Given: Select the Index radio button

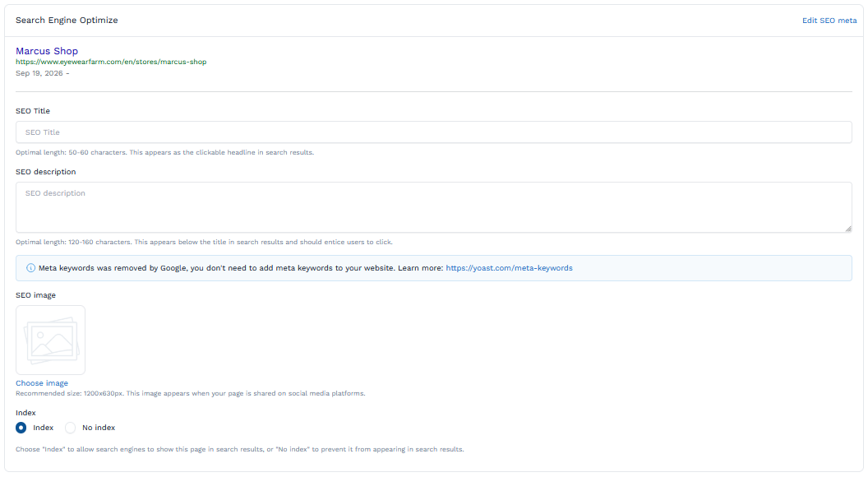Looking at the screenshot, I should coord(21,428).
